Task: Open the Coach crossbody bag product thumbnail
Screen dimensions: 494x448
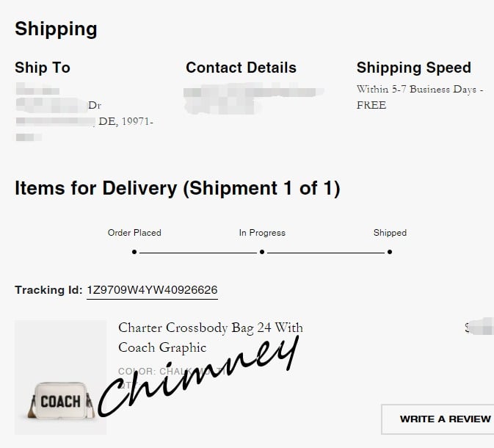Action: pyautogui.click(x=61, y=377)
